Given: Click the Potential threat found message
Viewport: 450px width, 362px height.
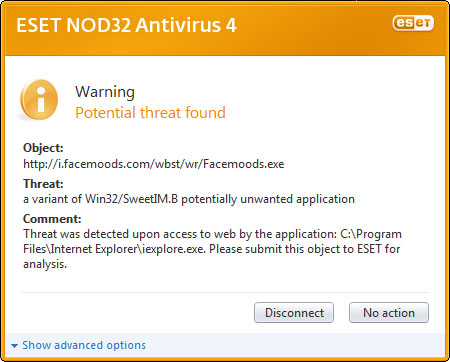Looking at the screenshot, I should click(x=150, y=113).
